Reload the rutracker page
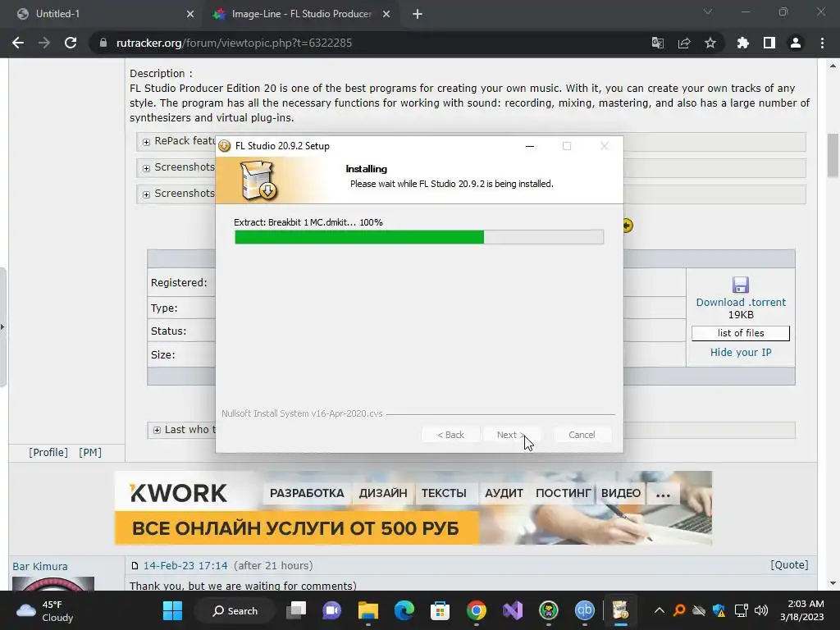 click(x=71, y=43)
